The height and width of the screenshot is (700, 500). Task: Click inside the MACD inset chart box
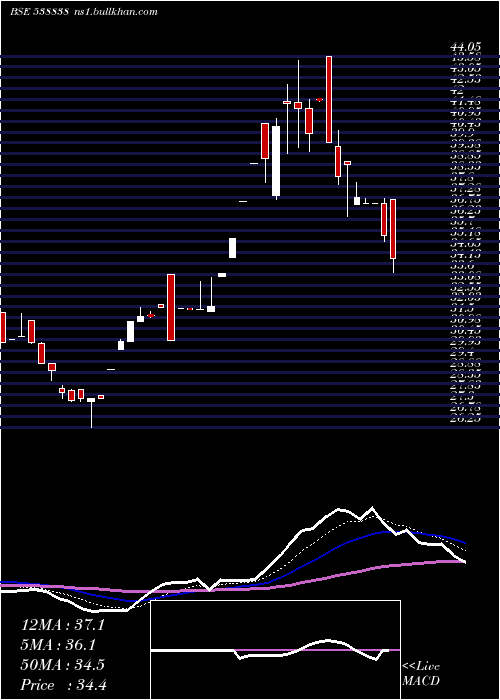point(275,650)
